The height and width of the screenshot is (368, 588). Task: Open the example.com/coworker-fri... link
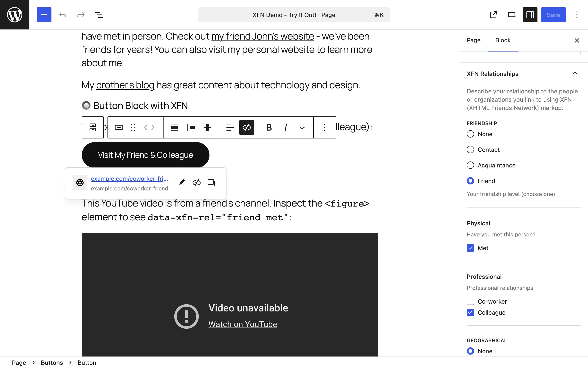point(130,179)
